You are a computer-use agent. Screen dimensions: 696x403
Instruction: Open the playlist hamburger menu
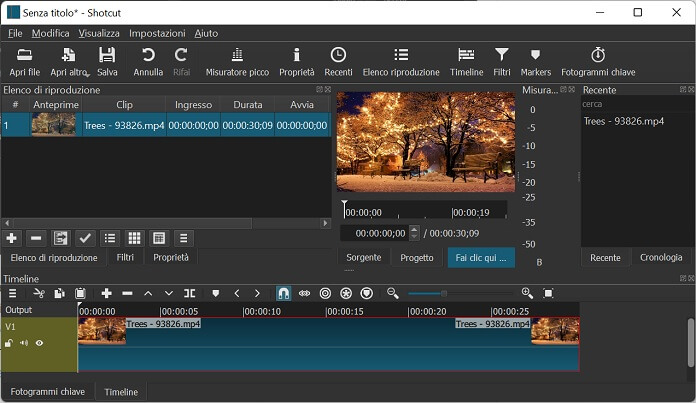coord(183,238)
